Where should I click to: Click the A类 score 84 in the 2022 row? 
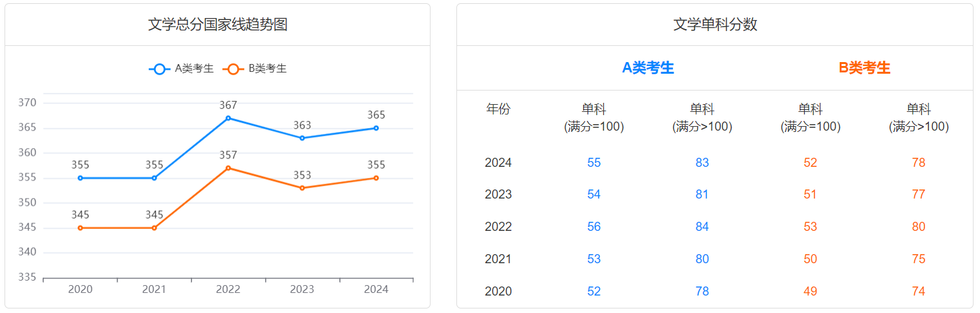[x=702, y=227]
